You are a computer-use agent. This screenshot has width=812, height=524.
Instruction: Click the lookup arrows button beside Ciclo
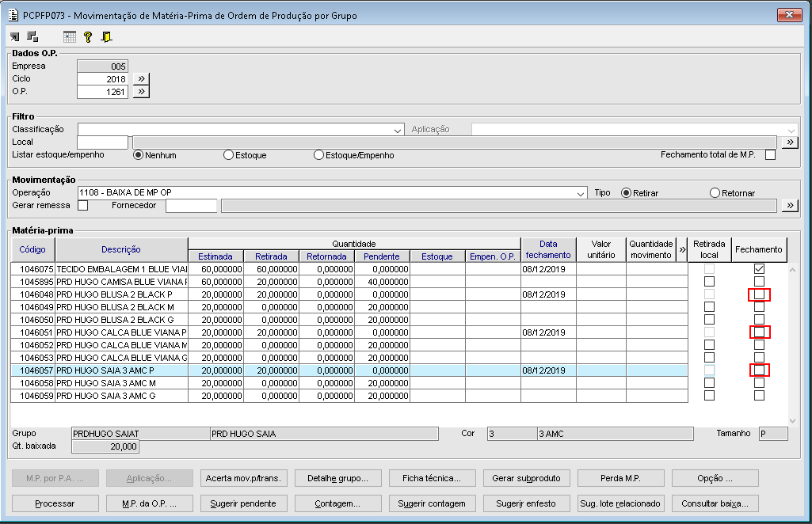click(141, 79)
